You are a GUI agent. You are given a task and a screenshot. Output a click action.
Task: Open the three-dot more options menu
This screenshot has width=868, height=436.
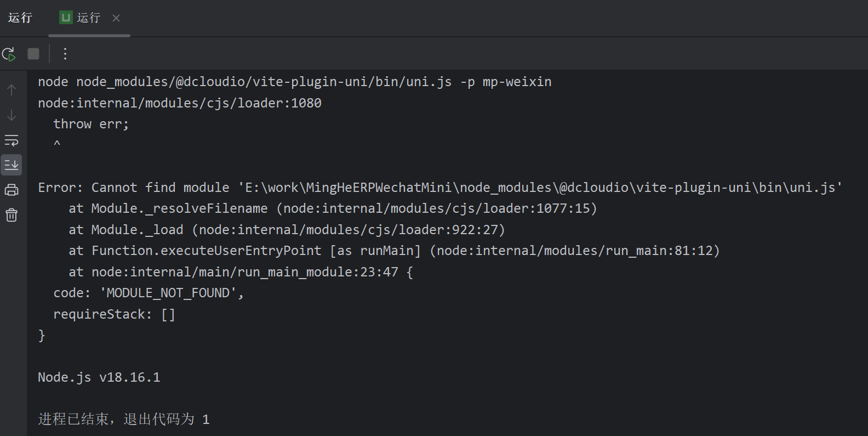coord(65,53)
